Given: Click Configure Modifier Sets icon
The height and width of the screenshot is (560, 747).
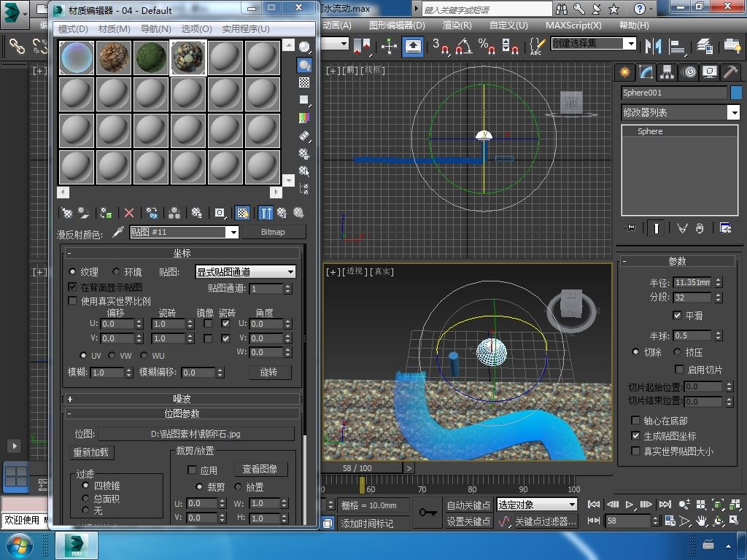Looking at the screenshot, I should (726, 228).
